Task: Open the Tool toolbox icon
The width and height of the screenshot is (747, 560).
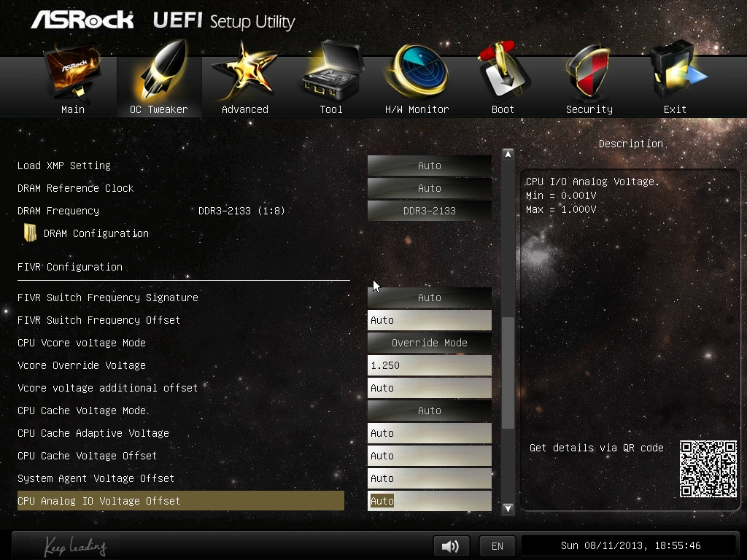Action: pos(332,71)
